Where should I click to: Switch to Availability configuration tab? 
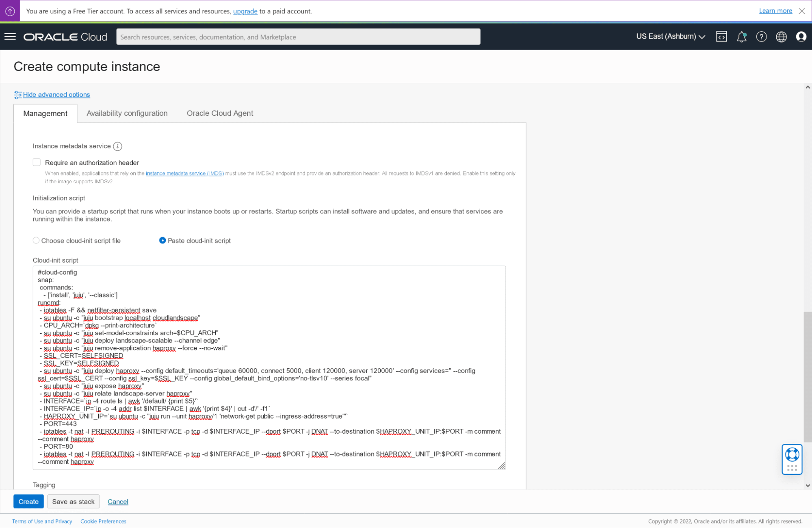[127, 113]
